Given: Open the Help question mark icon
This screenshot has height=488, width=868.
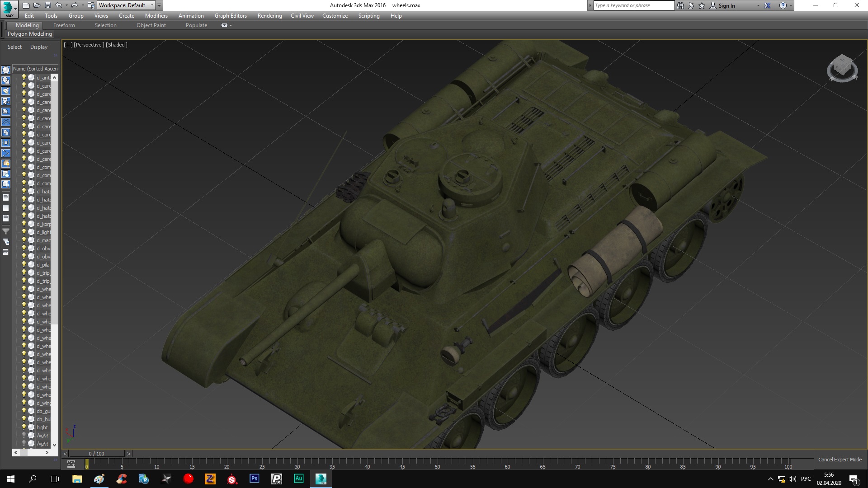Looking at the screenshot, I should pos(783,5).
